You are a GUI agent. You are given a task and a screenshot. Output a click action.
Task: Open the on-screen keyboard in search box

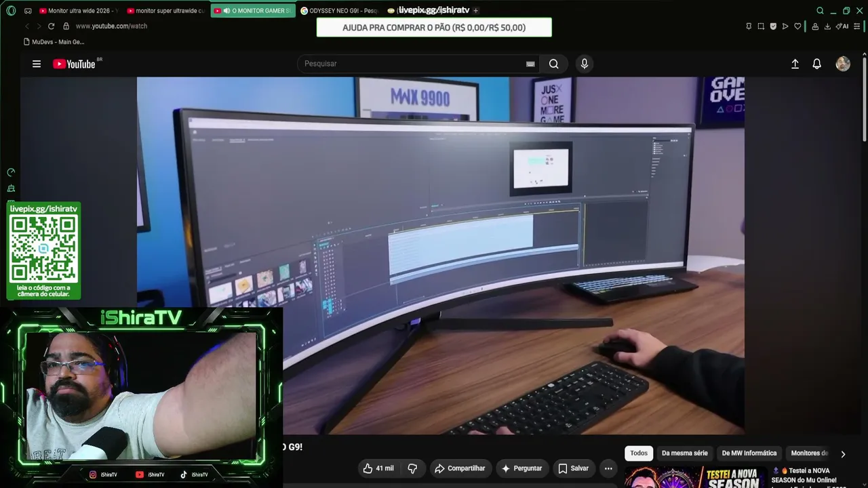tap(530, 64)
